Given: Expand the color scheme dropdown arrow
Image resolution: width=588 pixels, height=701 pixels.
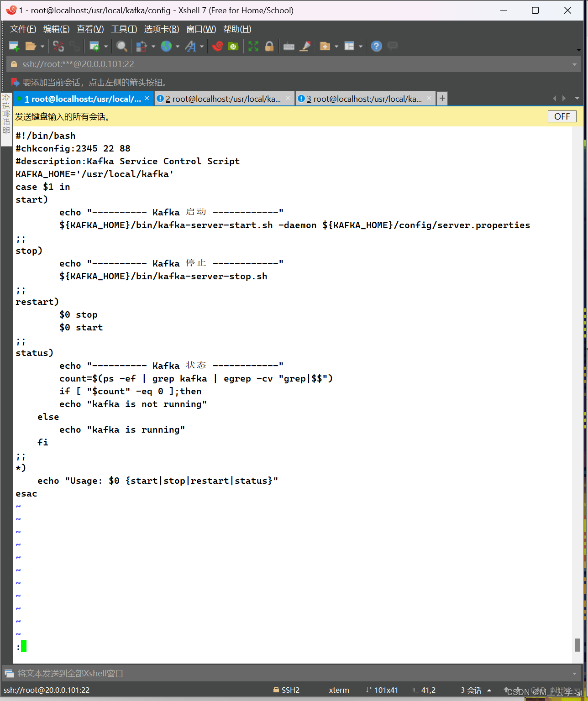Looking at the screenshot, I should 153,47.
